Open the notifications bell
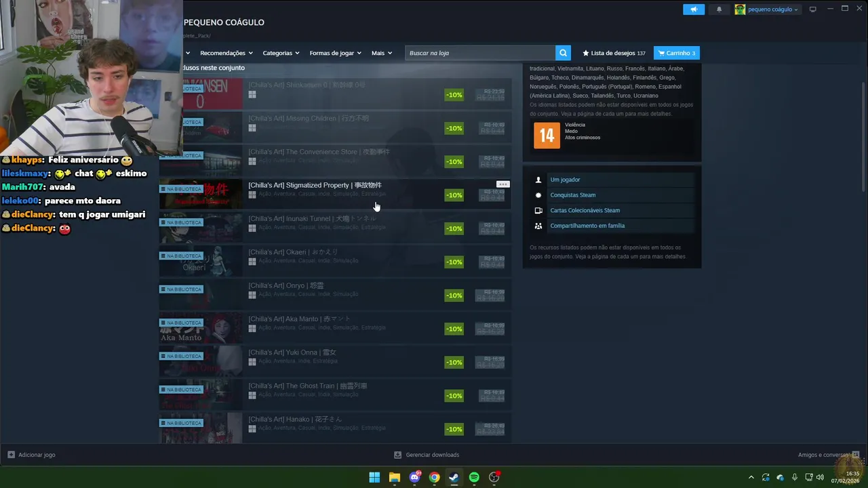 [x=719, y=9]
